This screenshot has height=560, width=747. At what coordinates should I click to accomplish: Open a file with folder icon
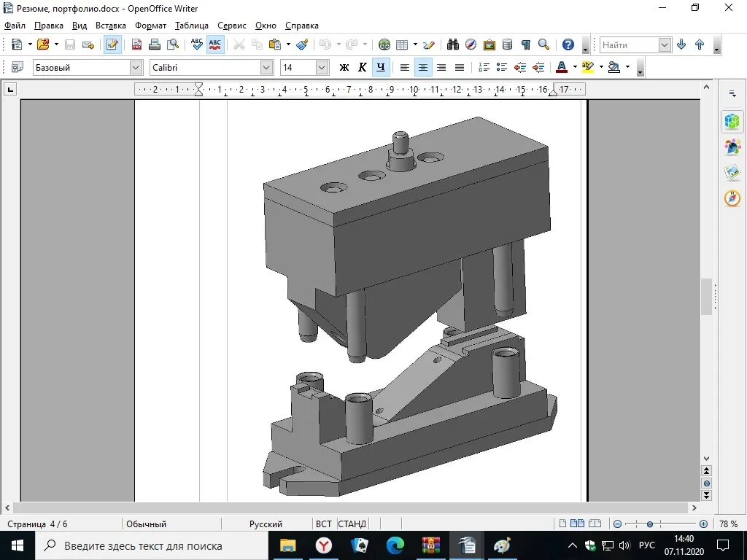tap(43, 44)
